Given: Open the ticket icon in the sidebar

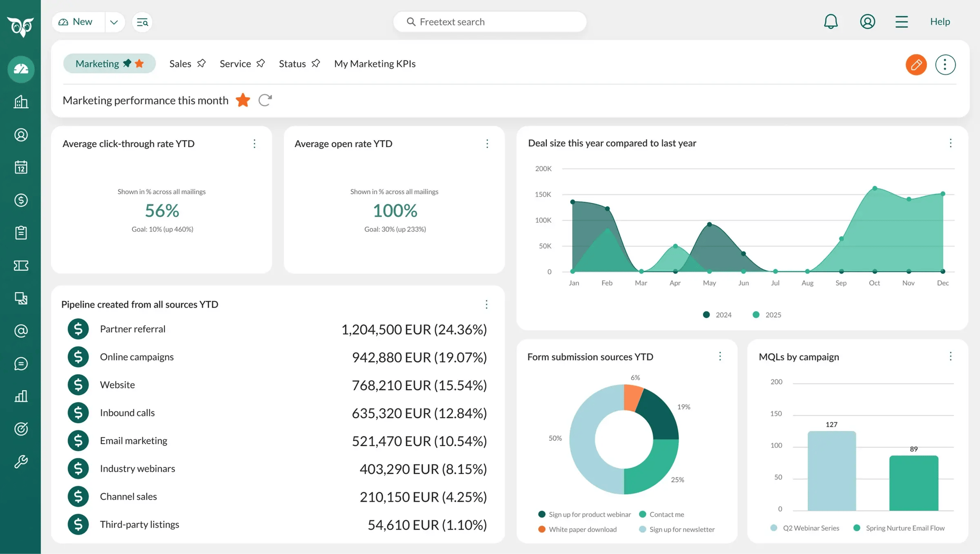Looking at the screenshot, I should pyautogui.click(x=21, y=265).
